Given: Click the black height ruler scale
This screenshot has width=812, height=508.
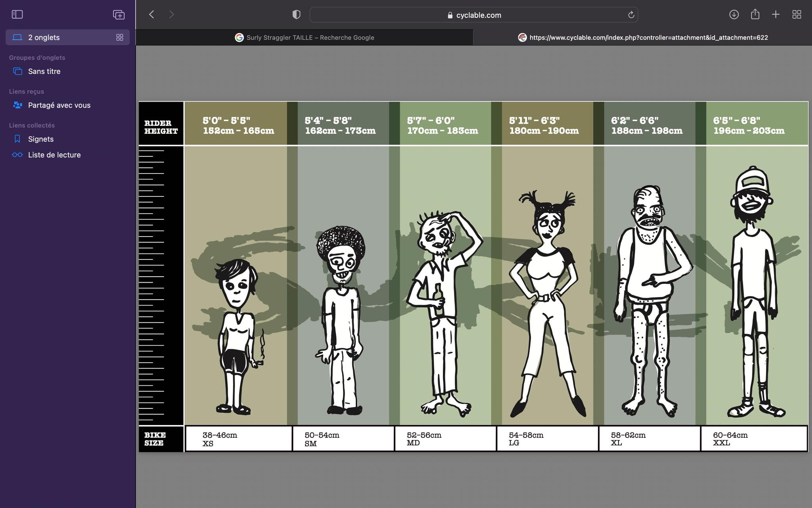Looking at the screenshot, I should tap(161, 285).
